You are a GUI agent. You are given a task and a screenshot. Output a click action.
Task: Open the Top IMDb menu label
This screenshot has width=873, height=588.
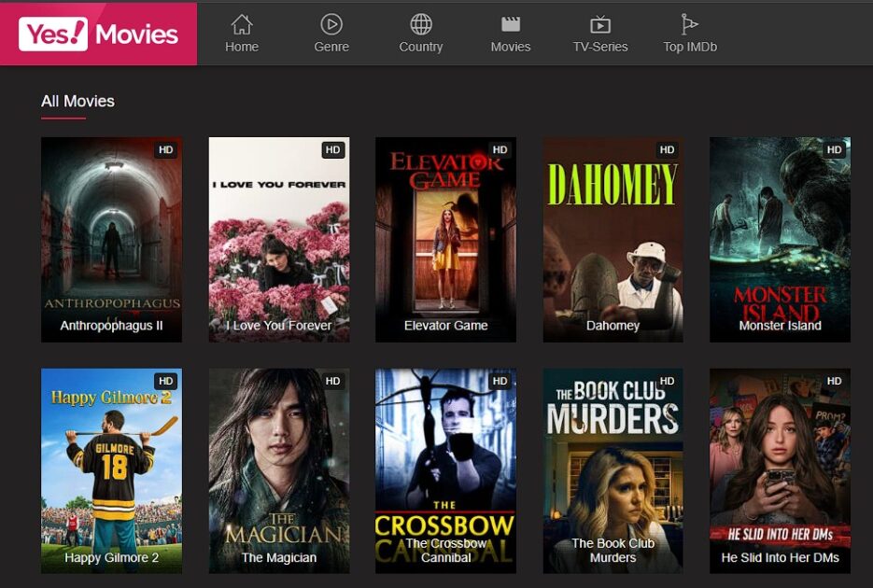pos(690,47)
